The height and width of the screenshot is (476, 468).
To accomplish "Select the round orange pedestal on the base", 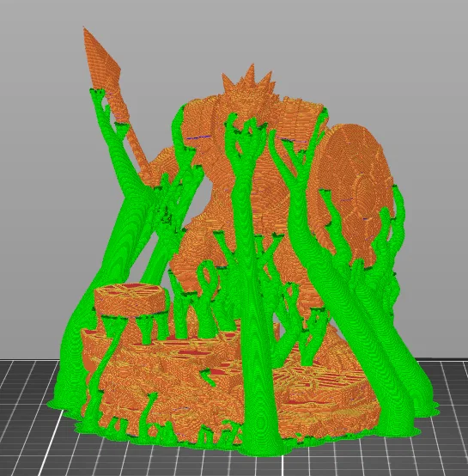I will (x=131, y=300).
